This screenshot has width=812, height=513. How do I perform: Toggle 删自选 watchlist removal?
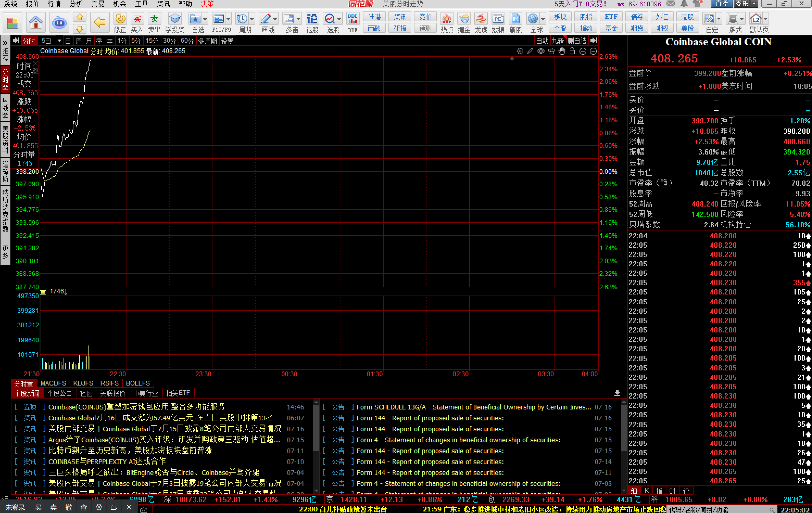[577, 41]
